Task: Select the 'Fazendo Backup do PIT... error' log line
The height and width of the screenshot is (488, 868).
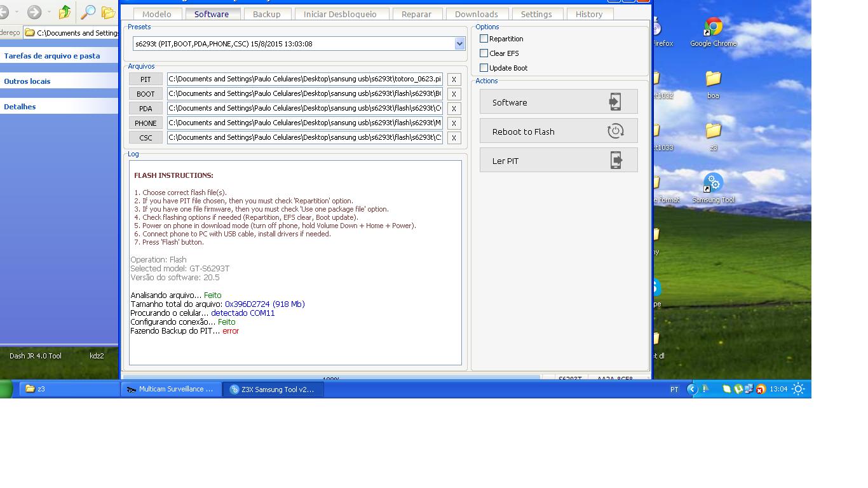Action: point(184,331)
